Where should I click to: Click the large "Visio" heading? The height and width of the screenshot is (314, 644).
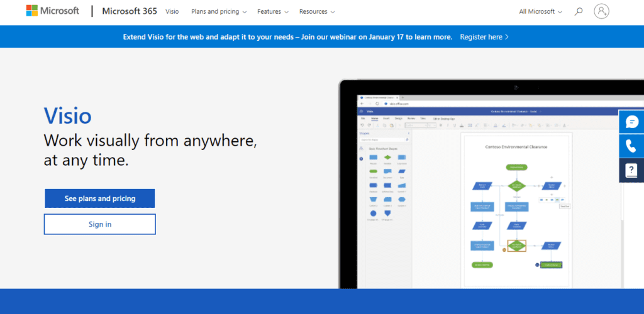point(67,115)
